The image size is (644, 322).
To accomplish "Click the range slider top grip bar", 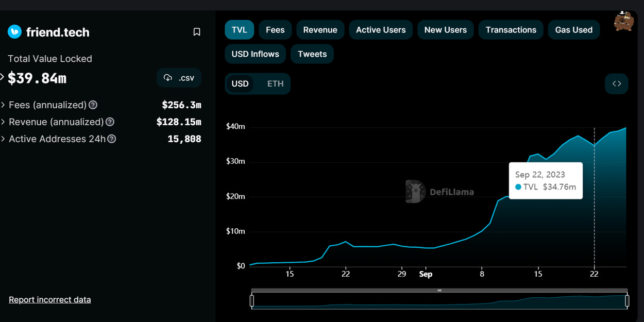I will (439, 291).
